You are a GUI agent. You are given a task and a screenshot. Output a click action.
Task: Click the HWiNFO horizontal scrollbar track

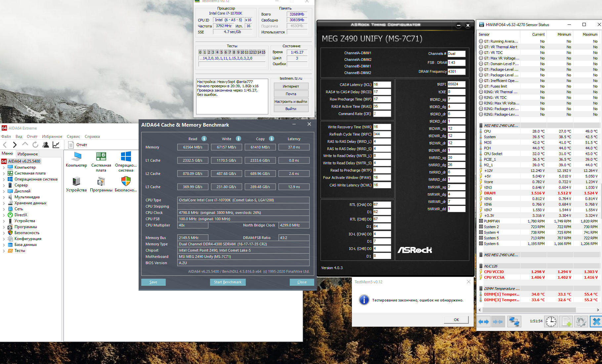point(538,310)
